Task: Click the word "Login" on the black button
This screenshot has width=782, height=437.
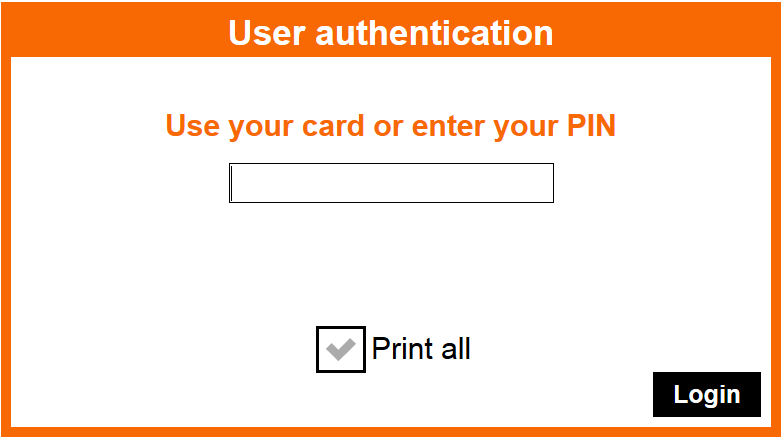Action: [707, 394]
